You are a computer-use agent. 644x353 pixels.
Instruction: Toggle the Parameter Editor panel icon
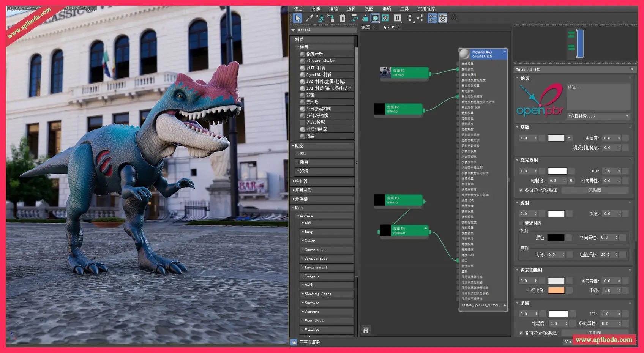(x=443, y=18)
